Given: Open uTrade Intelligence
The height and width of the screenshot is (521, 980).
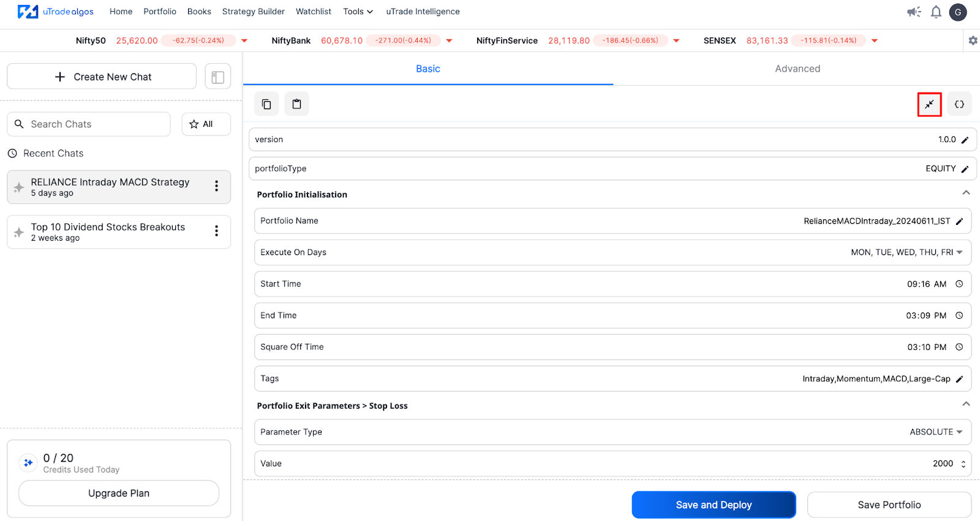Looking at the screenshot, I should pos(423,12).
